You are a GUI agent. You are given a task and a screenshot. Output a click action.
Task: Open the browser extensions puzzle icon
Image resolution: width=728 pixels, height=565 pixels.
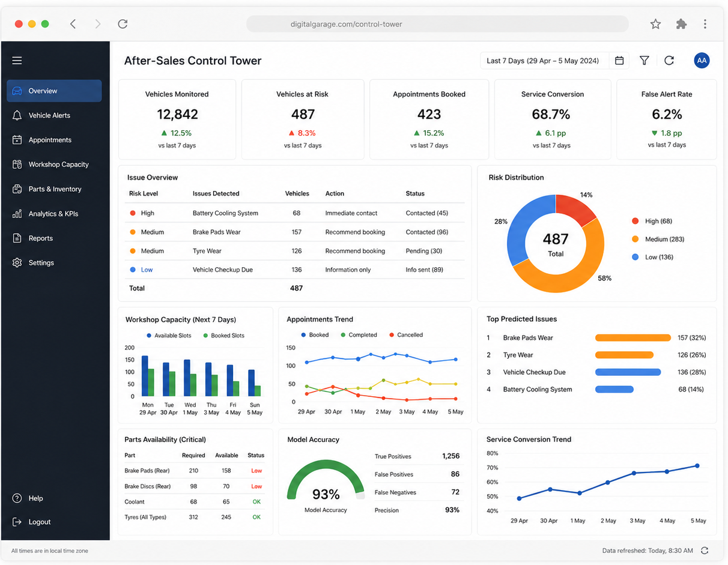681,24
